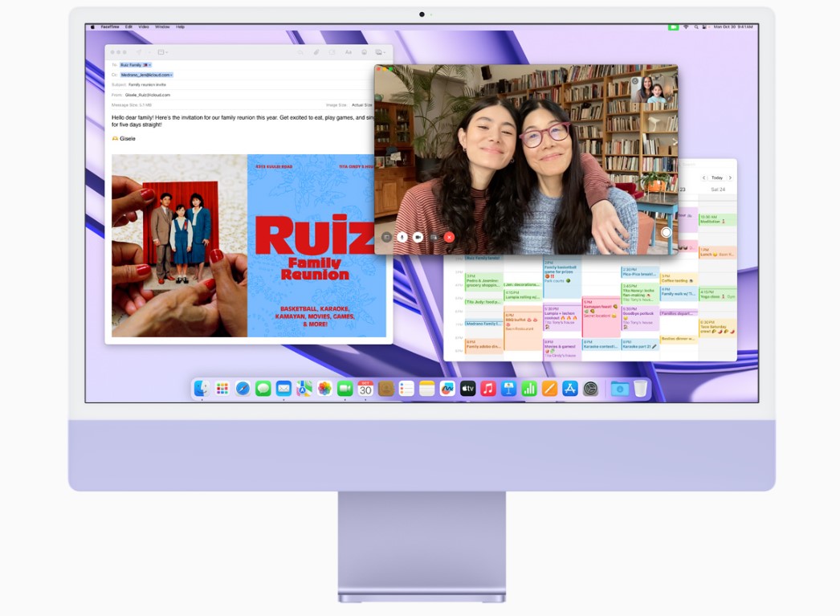Image resolution: width=840 pixels, height=616 pixels.
Task: Open the Edit menu in menu bar
Action: 128,27
